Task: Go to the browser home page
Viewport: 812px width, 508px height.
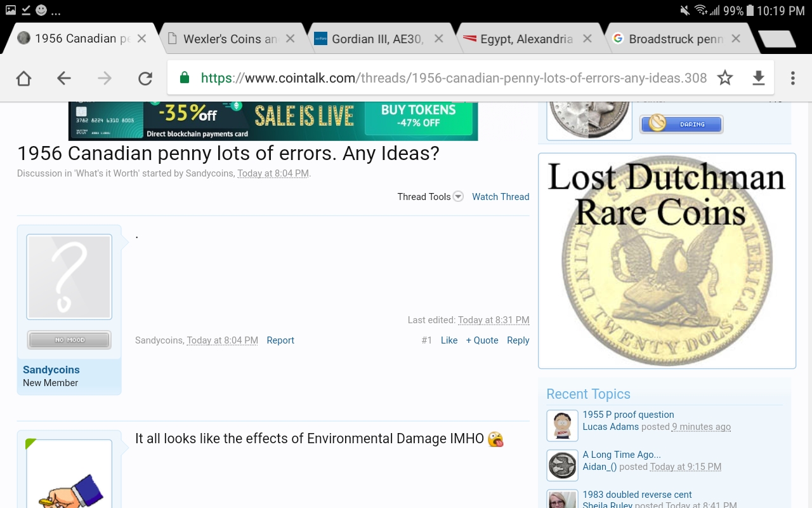Action: (23, 78)
